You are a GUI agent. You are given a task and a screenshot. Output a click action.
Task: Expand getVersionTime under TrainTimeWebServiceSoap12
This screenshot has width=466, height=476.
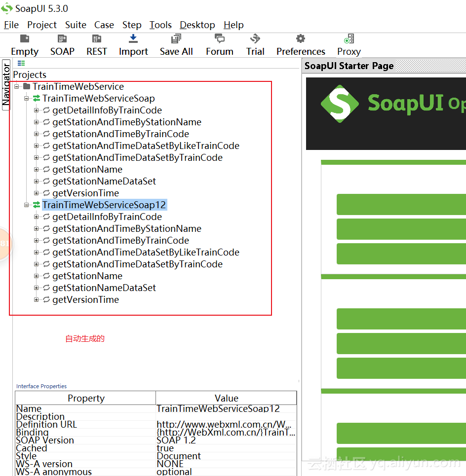pos(36,299)
